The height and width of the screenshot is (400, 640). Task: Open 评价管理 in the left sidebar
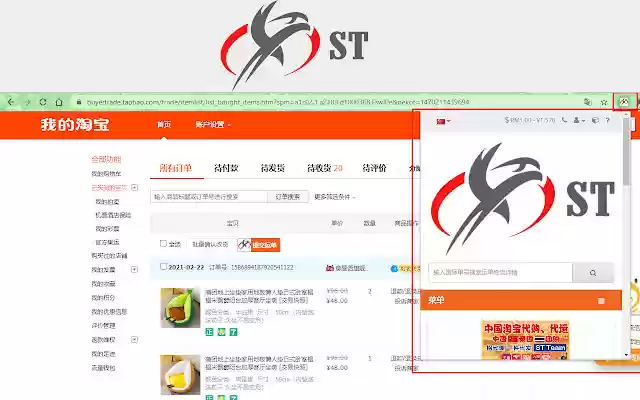pos(103,325)
